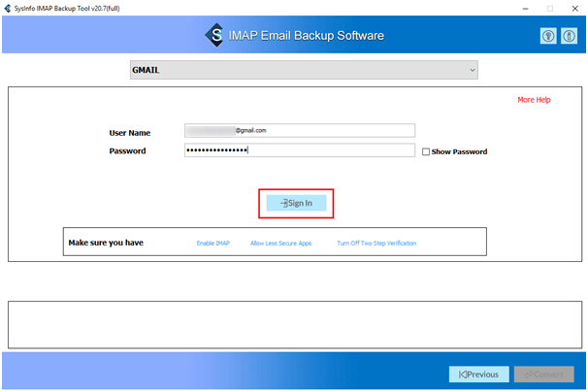Click the SysInfo logo in header
The height and width of the screenshot is (392, 588).
tap(214, 35)
